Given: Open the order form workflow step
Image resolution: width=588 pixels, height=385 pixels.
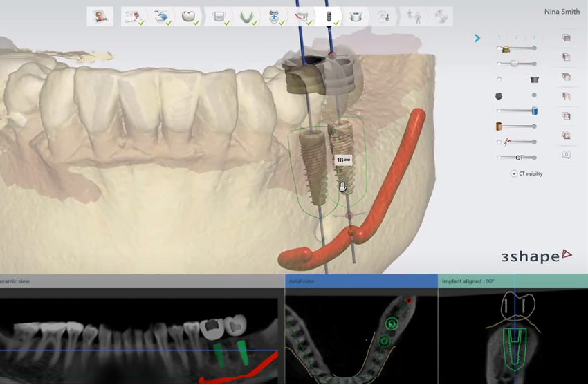Looking at the screenshot, I should tap(134, 17).
